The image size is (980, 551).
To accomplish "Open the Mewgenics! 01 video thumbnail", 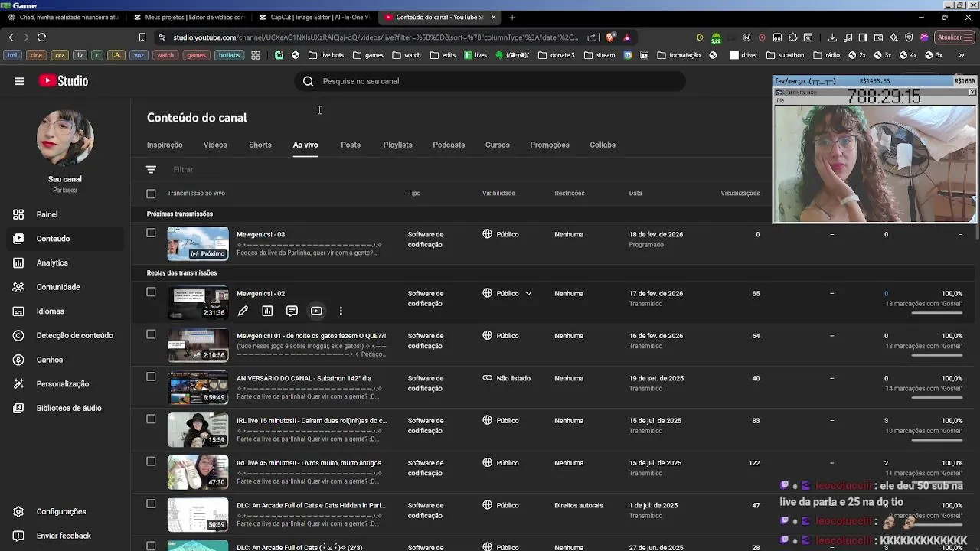I will (x=198, y=345).
